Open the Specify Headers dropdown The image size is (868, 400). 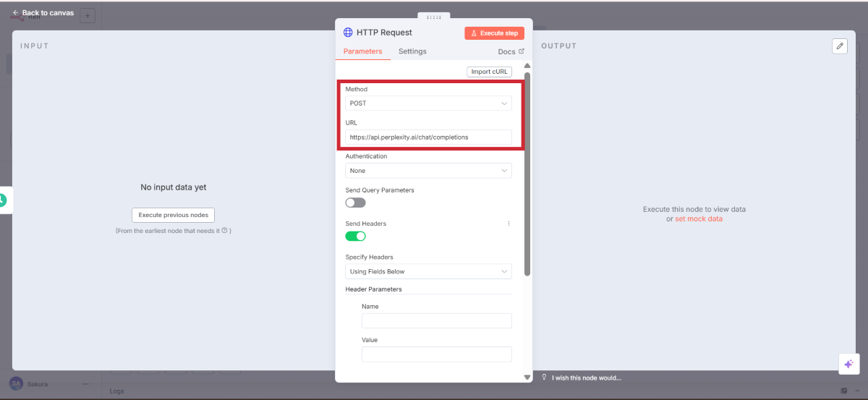coord(428,272)
